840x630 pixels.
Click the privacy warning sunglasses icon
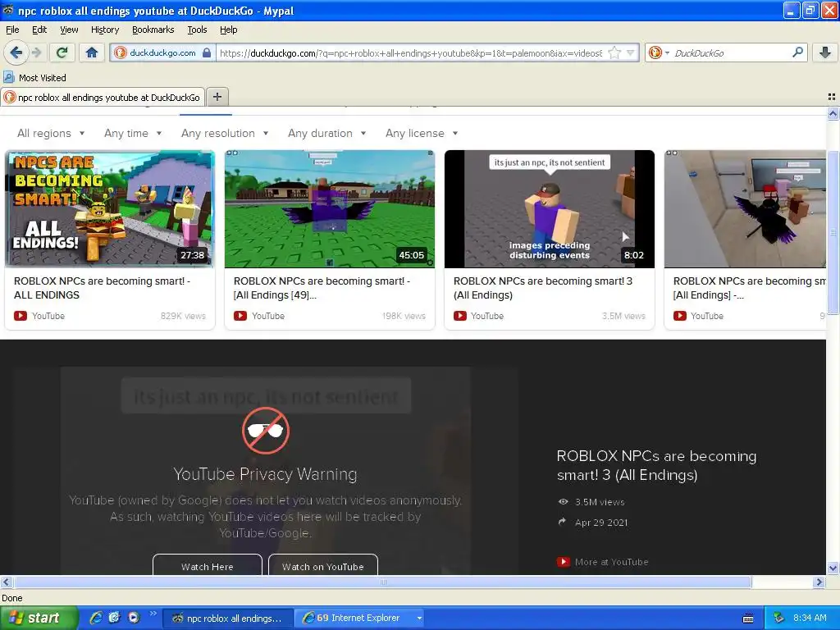[266, 431]
